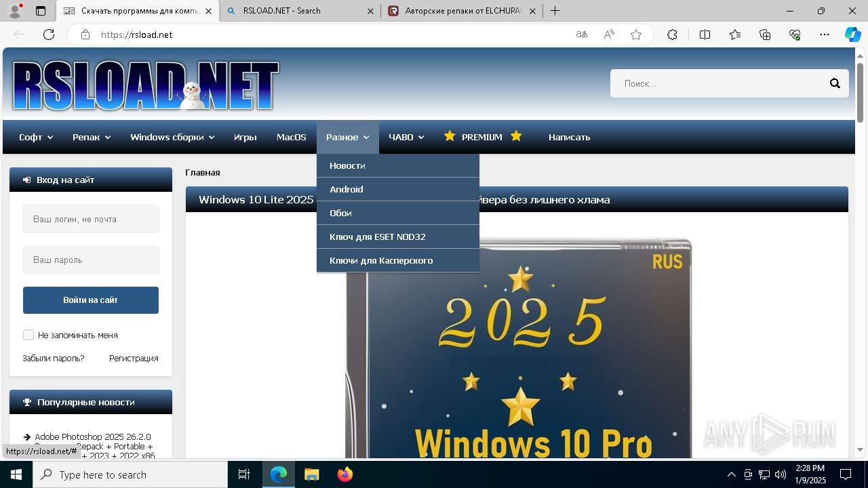Click the Edge profile avatar icon

[x=15, y=11]
